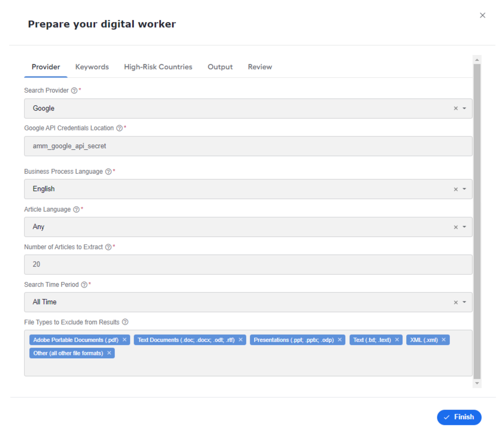
Task: Show help icon for Article Language
Action: [76, 209]
